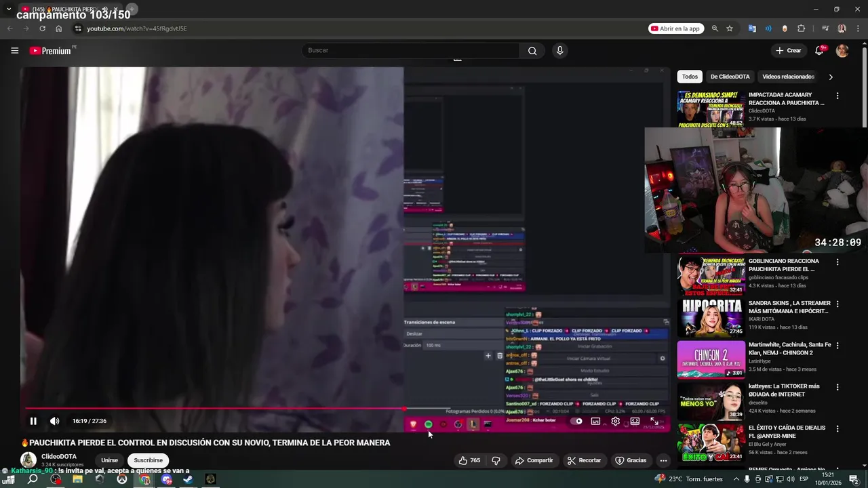Open media control playlist icon
The height and width of the screenshot is (488, 868).
point(825,28)
